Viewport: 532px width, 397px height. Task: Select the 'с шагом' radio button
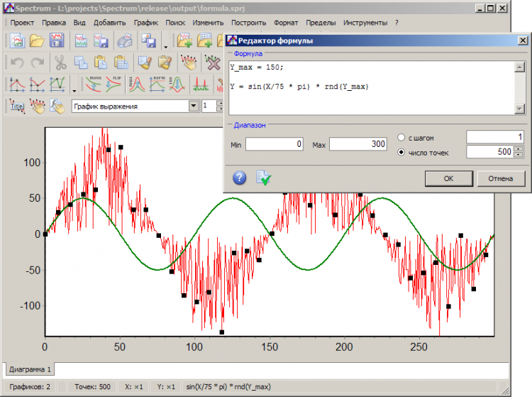(x=402, y=137)
